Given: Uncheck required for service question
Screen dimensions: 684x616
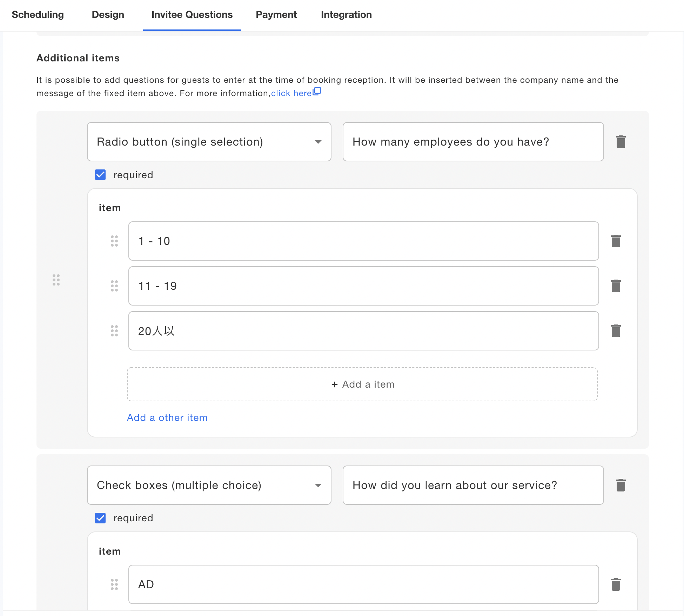Looking at the screenshot, I should pyautogui.click(x=100, y=518).
